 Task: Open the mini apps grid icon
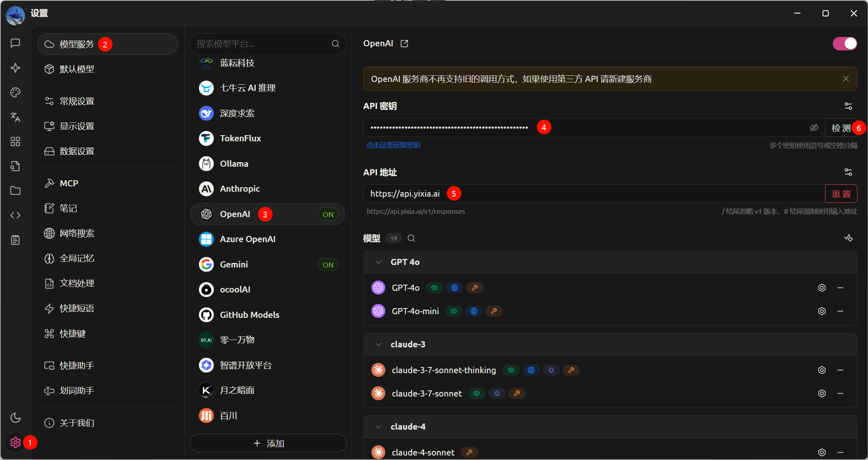click(x=16, y=141)
